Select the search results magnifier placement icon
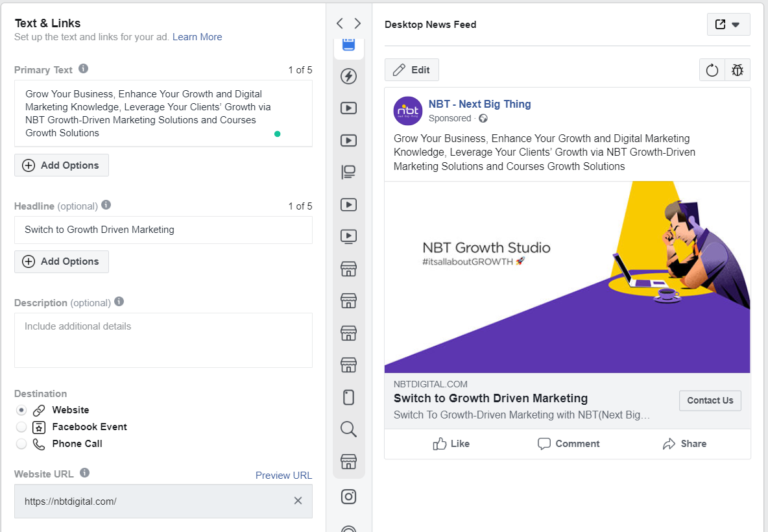 349,429
